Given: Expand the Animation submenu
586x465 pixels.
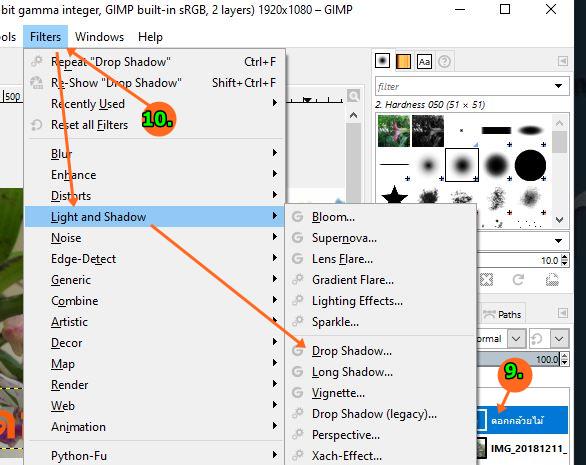Looking at the screenshot, I should [x=154, y=426].
